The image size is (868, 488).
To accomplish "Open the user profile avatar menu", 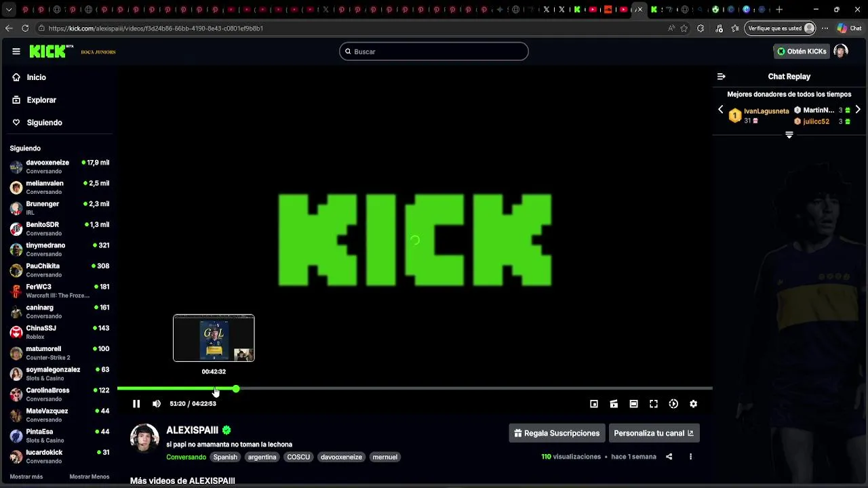I will click(841, 52).
